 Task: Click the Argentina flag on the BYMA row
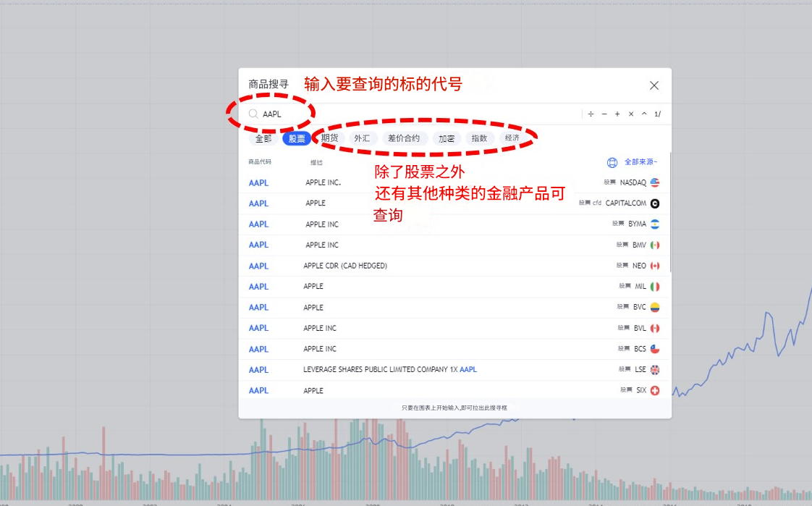point(655,224)
